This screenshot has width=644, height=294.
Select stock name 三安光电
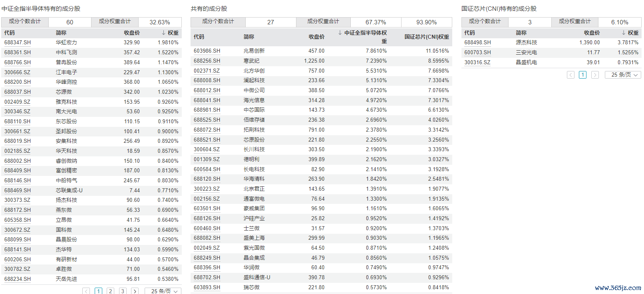[x=526, y=52]
